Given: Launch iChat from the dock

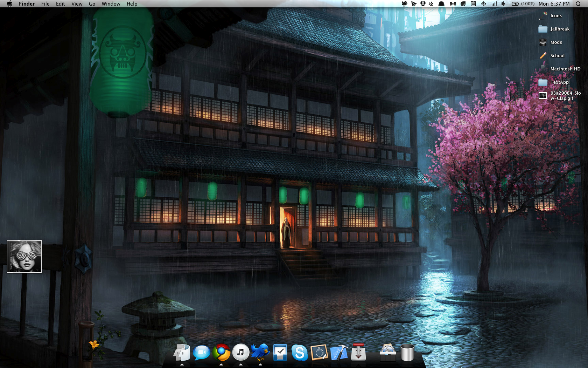Looking at the screenshot, I should click(202, 353).
